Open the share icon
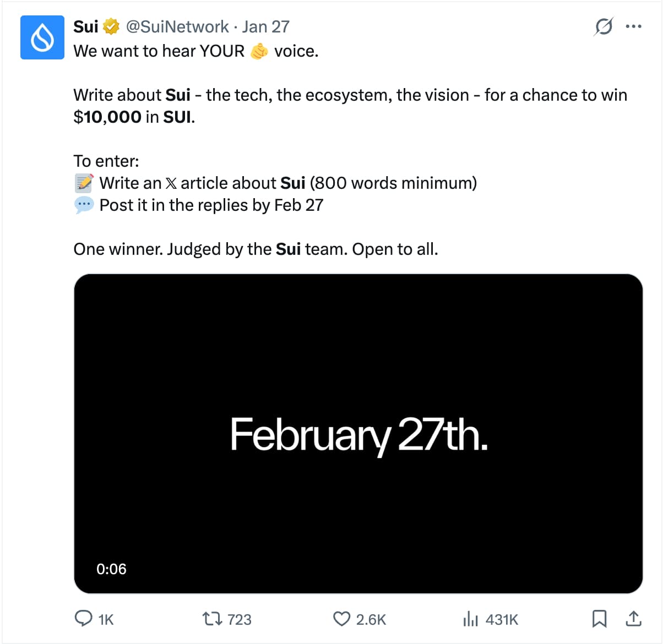 pyautogui.click(x=633, y=619)
